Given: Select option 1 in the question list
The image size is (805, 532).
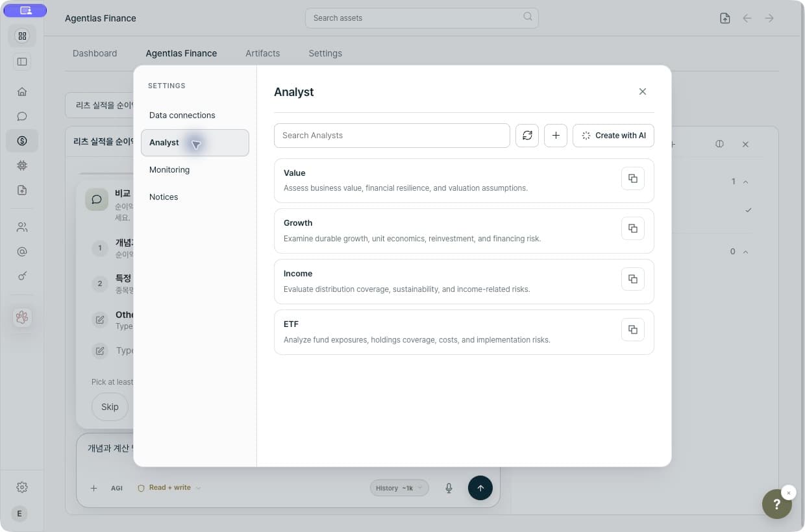Looking at the screenshot, I should 100,248.
